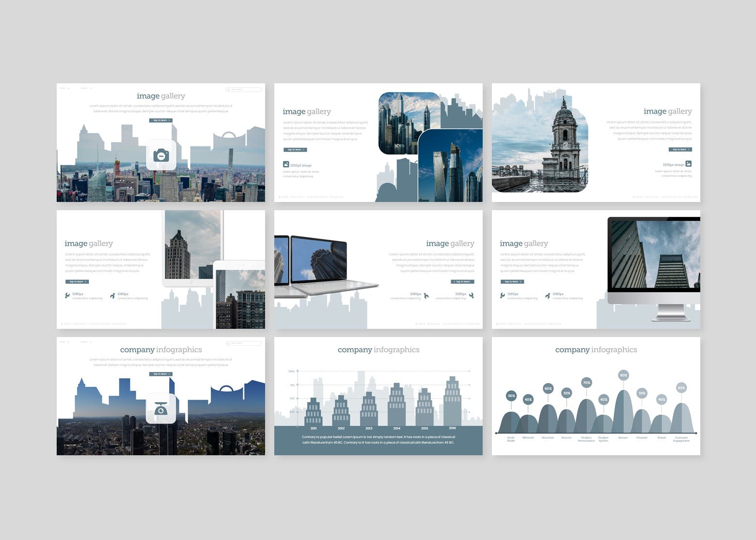
Task: Click tap to learn under the laptop slide heading
Action: 462,282
